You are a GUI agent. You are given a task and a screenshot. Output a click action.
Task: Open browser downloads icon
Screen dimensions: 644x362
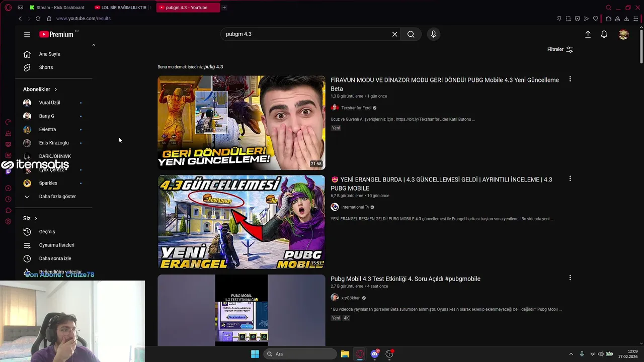pyautogui.click(x=626, y=19)
